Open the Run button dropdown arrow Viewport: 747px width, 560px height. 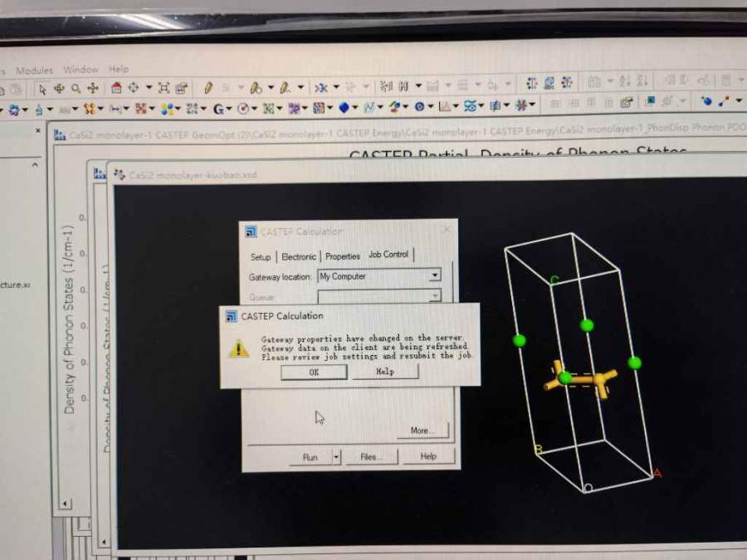[336, 456]
